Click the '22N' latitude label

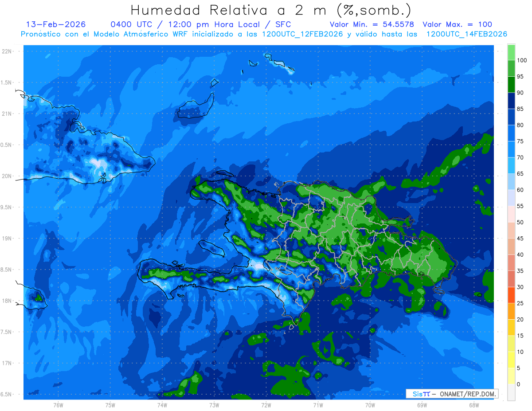tap(6, 51)
